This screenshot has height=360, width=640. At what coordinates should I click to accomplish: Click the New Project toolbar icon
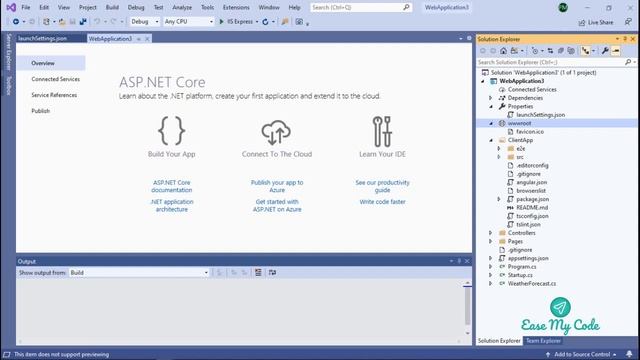coord(46,22)
